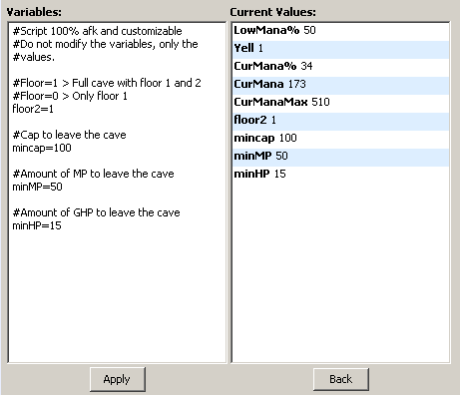
Task: Select the floor2 1 current value row
Action: [341, 120]
